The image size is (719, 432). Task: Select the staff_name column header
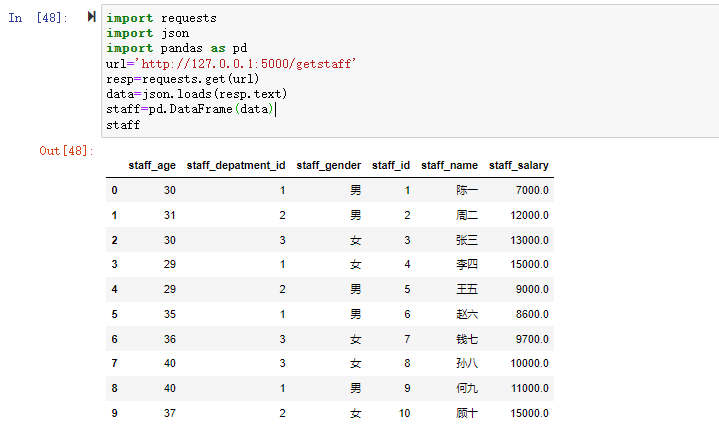449,165
